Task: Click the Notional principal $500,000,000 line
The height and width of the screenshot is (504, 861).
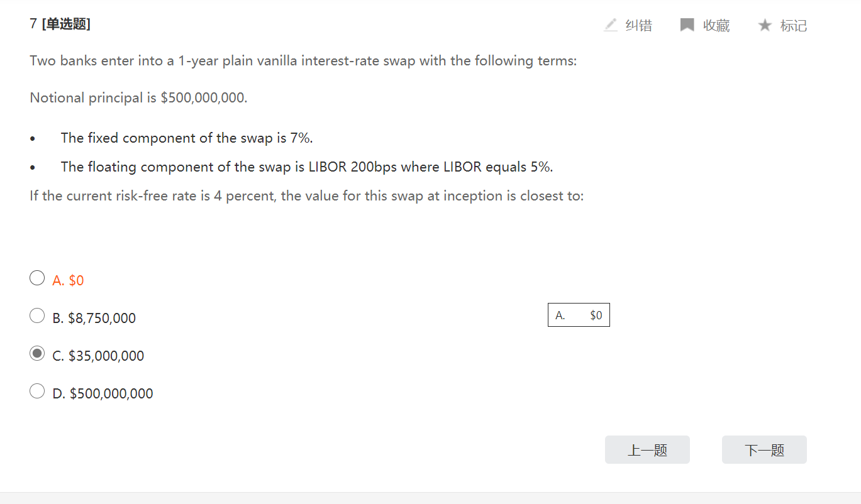Action: coord(138,98)
